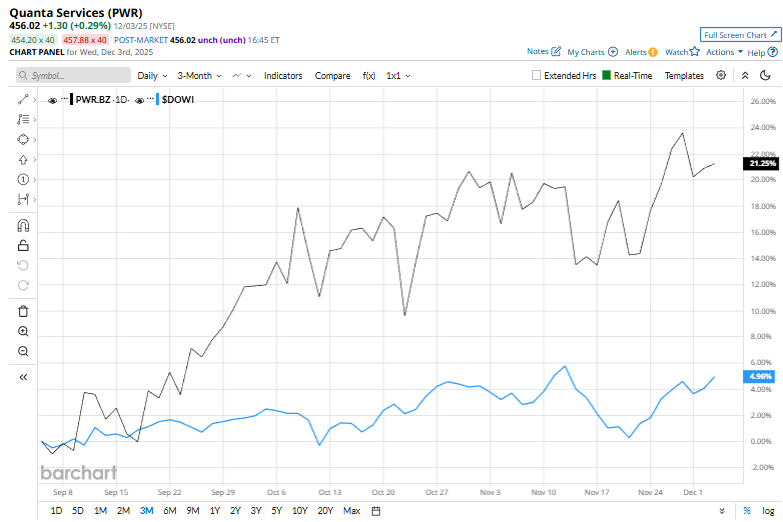Viewport: 783px width, 522px height.
Task: Delete drawings with trash icon
Action: pos(23,311)
